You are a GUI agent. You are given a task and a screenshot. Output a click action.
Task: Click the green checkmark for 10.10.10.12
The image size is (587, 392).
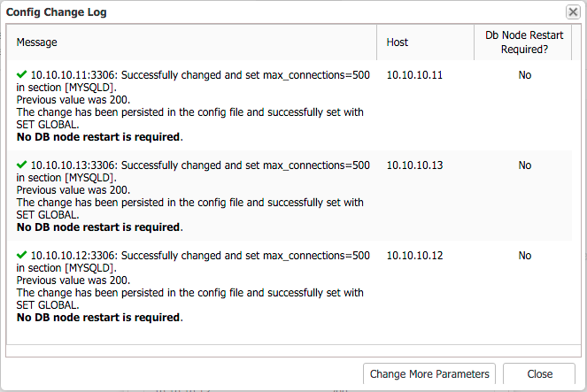point(21,254)
